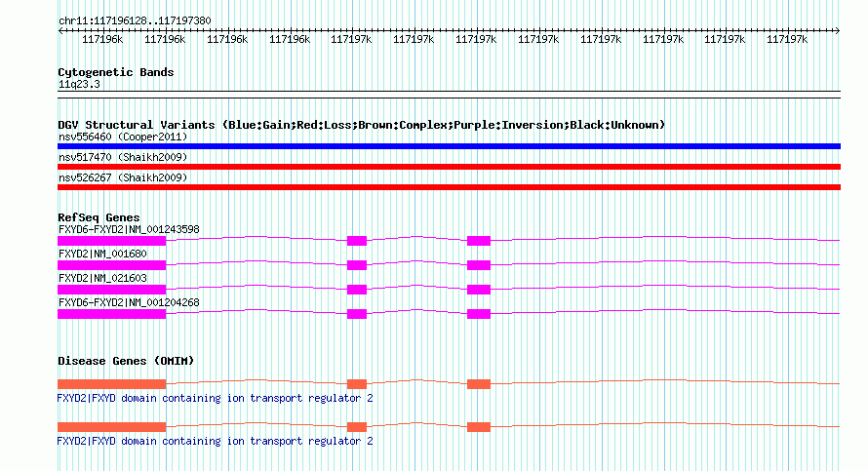Click the long leftmost exon of NM_001204268

(112, 314)
